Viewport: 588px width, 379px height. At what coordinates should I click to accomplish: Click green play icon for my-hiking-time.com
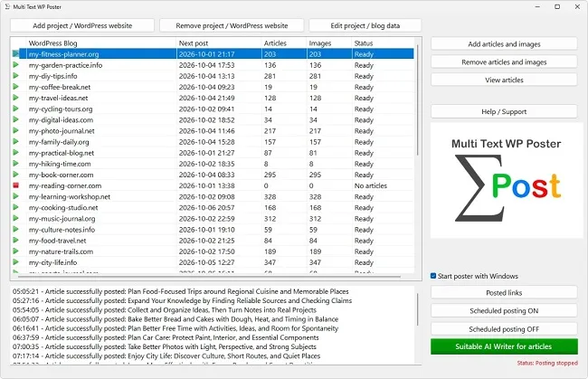[x=15, y=164]
